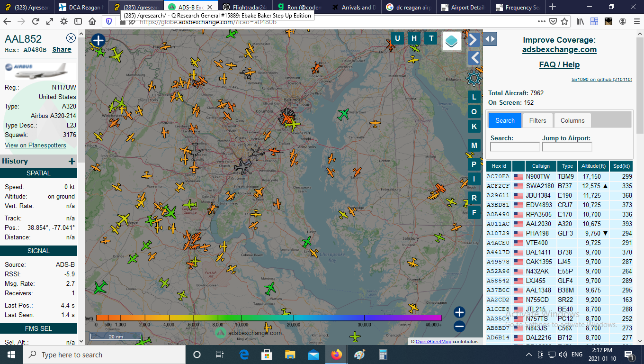Reload the current page

coord(36,21)
